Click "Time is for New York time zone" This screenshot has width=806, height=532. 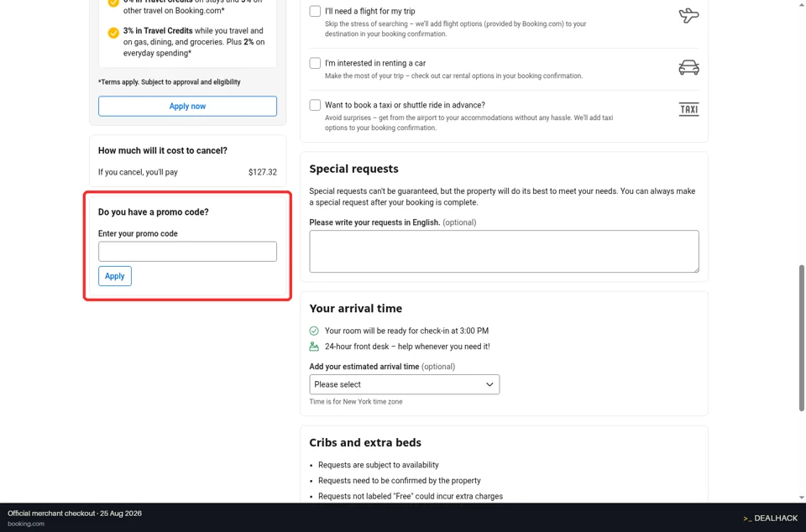pos(356,402)
